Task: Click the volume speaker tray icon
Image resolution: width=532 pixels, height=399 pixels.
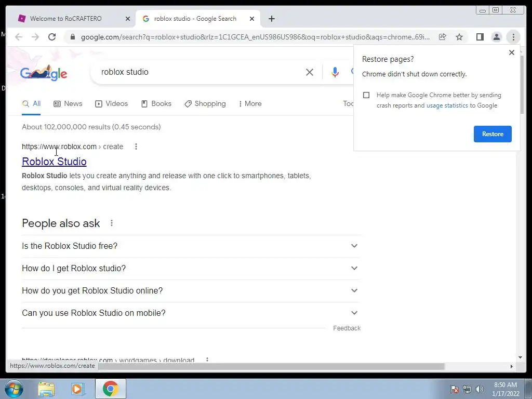Action: 480,389
